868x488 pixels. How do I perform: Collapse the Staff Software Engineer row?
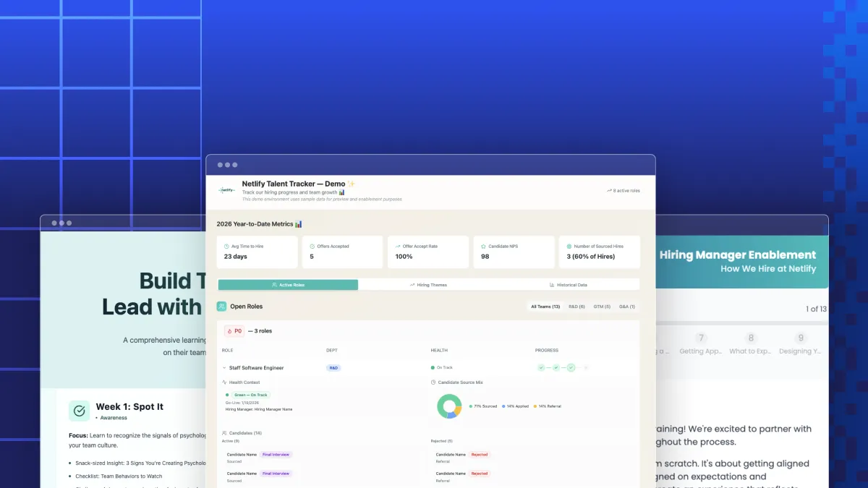pos(224,368)
